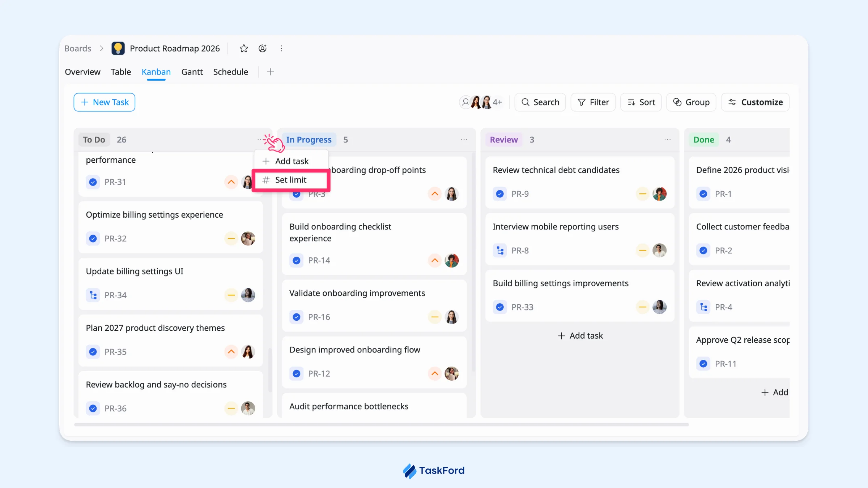The image size is (868, 488).
Task: Click the unassigned member avatar icon
Action: [x=465, y=102]
